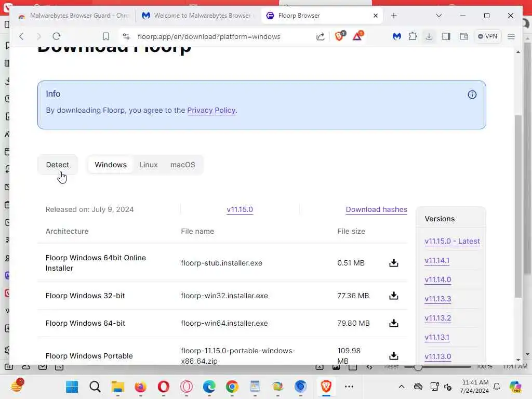Select version v11.13.1
The image size is (532, 399).
click(x=437, y=337)
